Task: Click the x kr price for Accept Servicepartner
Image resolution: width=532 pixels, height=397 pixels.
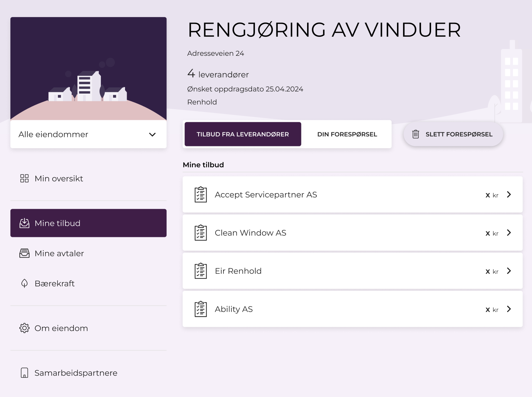Action: pos(492,195)
